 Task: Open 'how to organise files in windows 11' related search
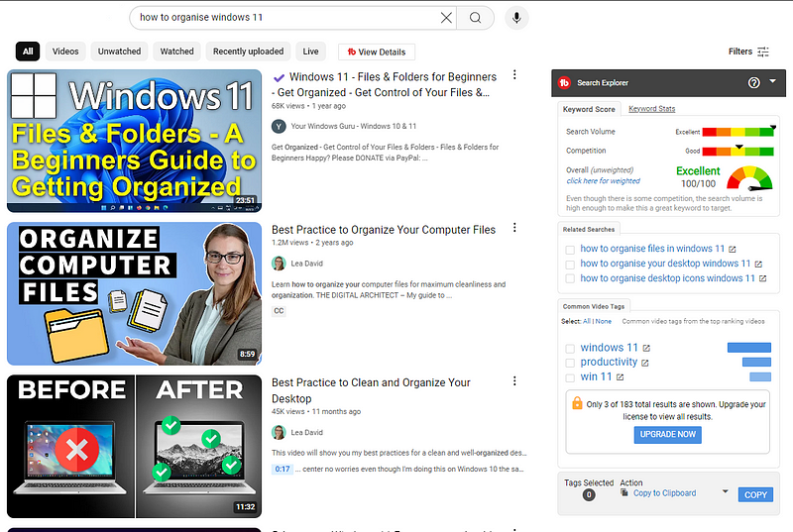click(652, 249)
